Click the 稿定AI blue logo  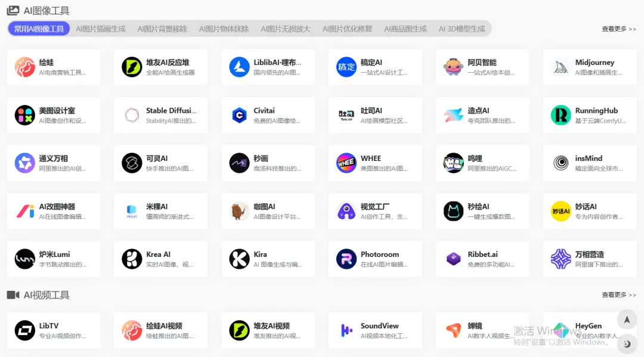point(346,67)
